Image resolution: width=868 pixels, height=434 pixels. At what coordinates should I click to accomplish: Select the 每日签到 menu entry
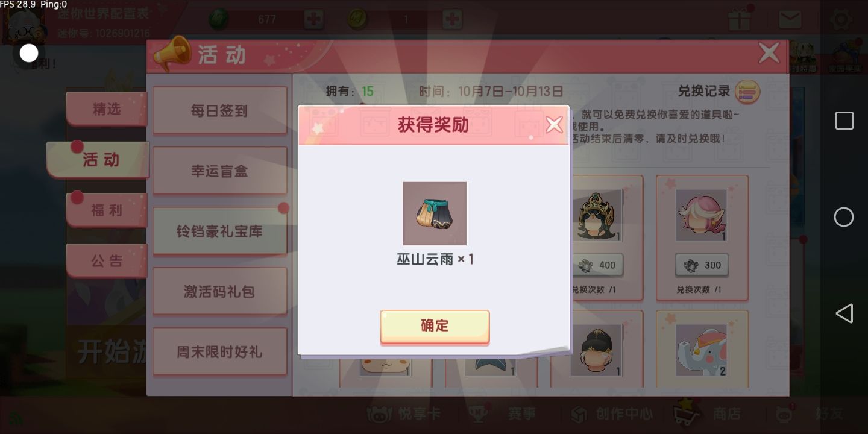(x=219, y=110)
